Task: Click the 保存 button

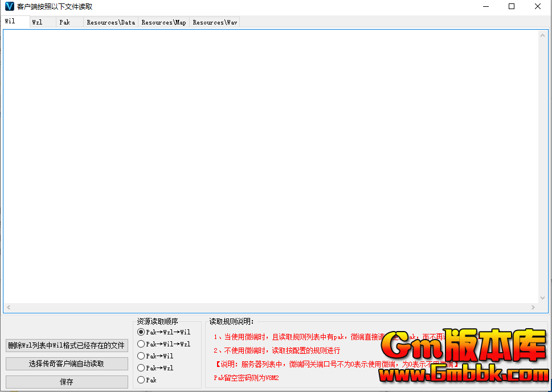Action: point(67,382)
